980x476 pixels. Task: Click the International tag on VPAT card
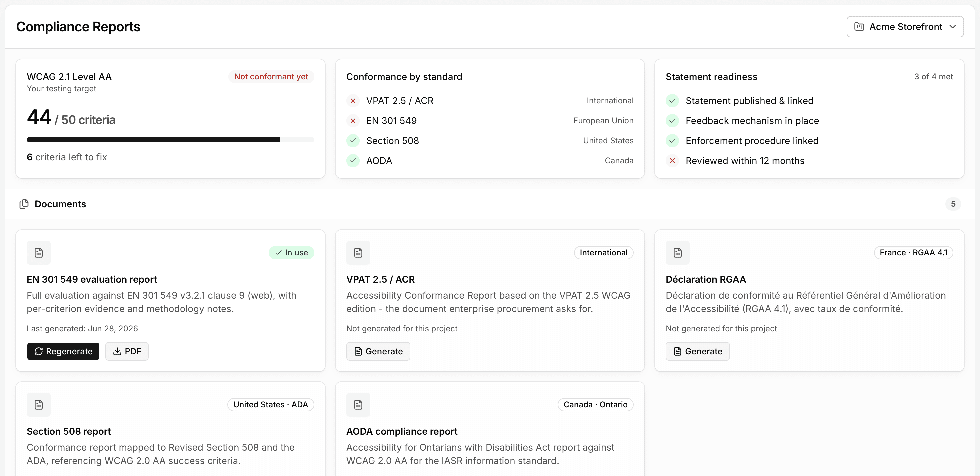click(603, 253)
